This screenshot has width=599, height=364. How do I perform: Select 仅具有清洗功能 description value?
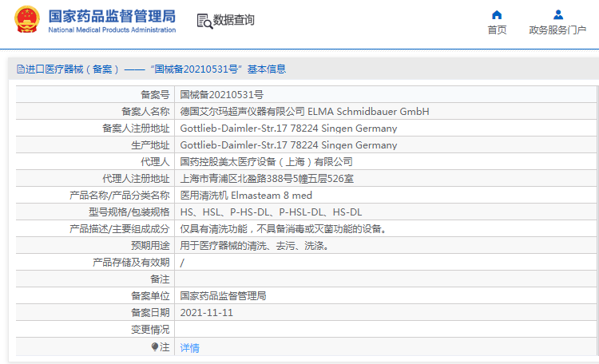285,229
